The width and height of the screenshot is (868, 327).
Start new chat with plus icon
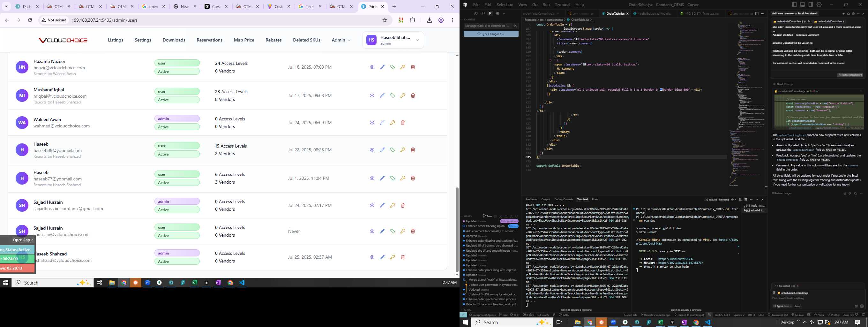843,13
